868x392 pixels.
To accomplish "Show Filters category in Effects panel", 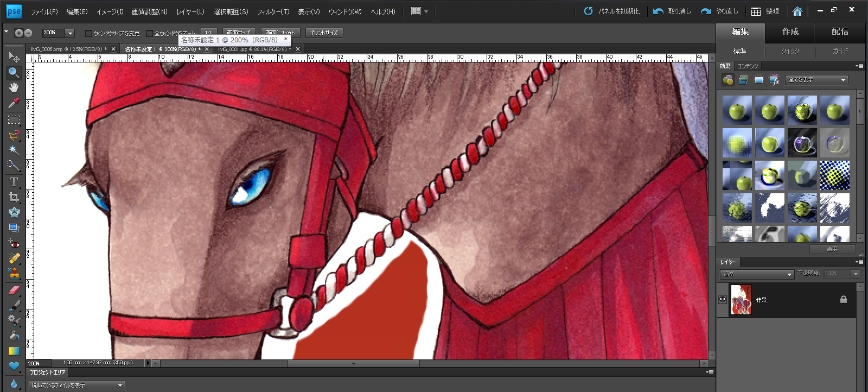I will 728,80.
